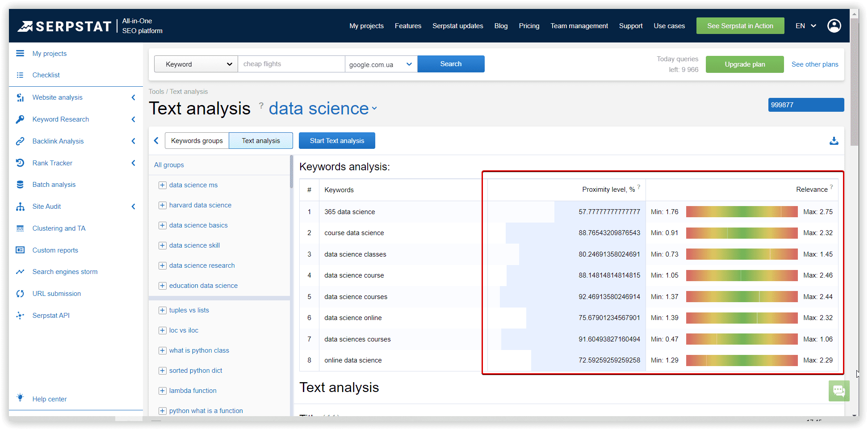Switch to the Keywords groups tab
Screen dimensions: 868x430
pos(197,141)
